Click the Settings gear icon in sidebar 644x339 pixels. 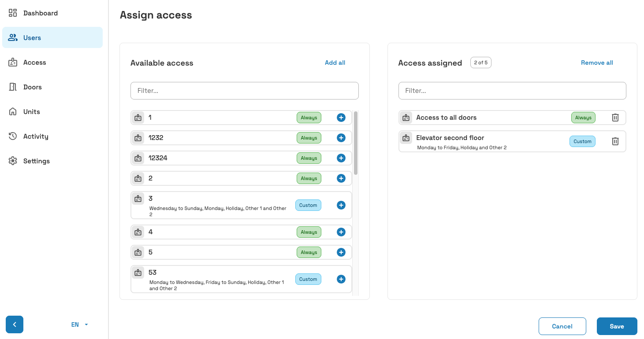click(x=13, y=161)
